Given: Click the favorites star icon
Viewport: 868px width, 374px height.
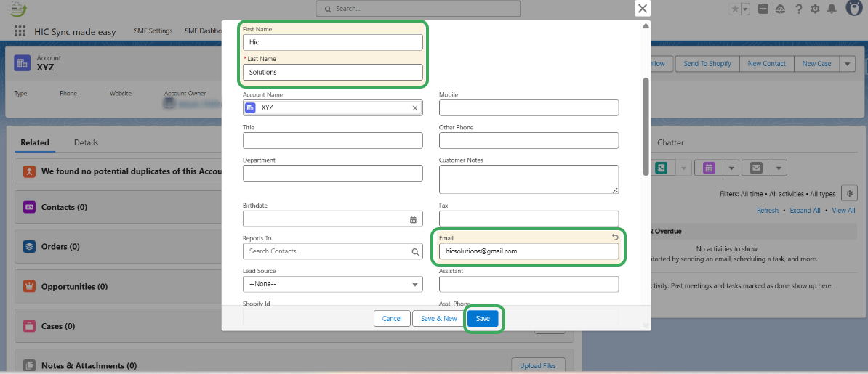Looking at the screenshot, I should point(734,9).
